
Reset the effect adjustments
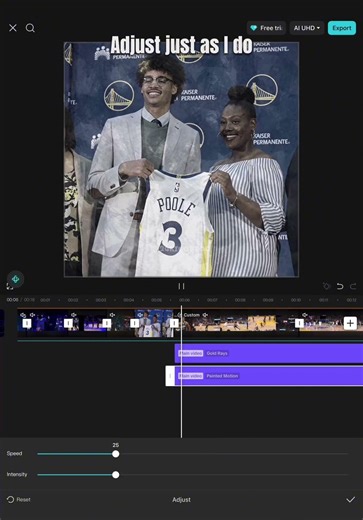coord(19,499)
